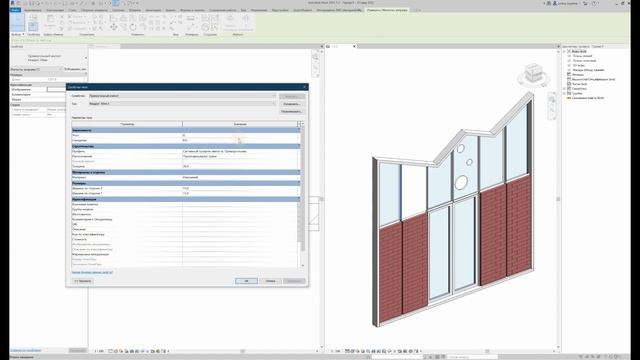Open the blue help link about these properties
The height and width of the screenshot is (360, 640).
click(92, 272)
